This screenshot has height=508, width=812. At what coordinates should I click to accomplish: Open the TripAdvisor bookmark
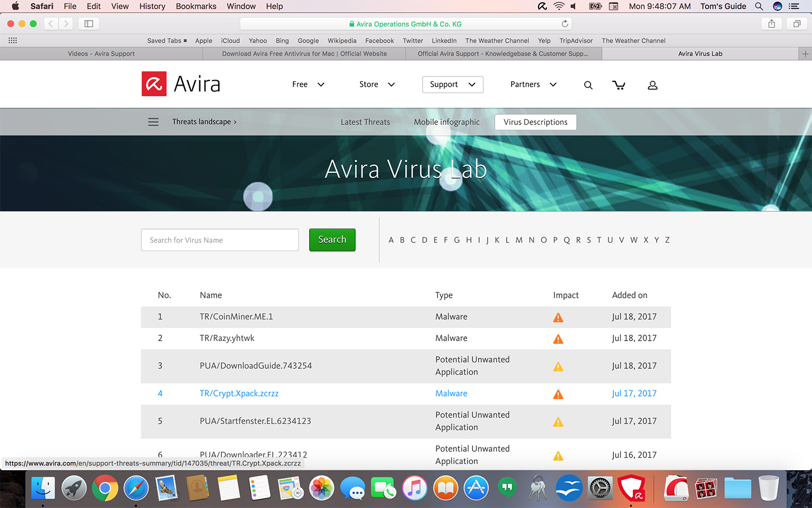coord(576,41)
